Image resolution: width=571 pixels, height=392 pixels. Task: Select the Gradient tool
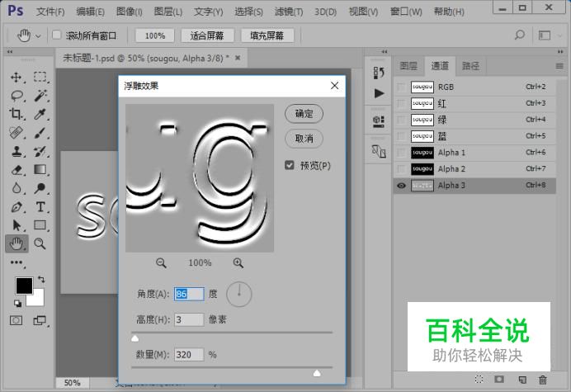(40, 169)
